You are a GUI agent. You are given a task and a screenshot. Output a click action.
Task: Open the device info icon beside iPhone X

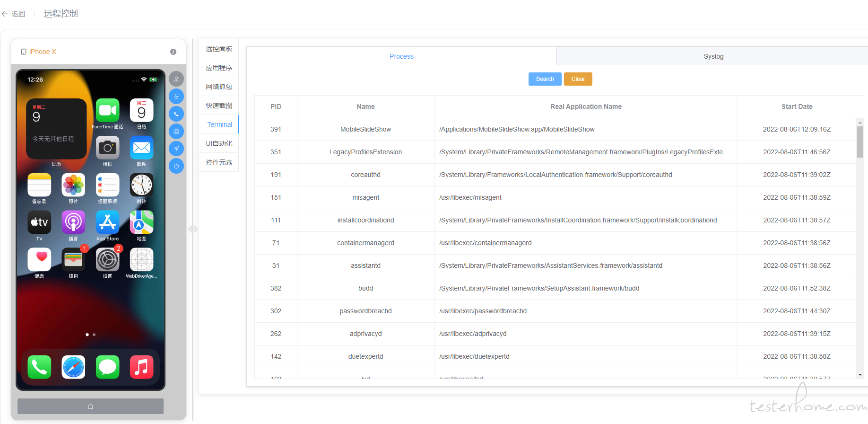click(173, 52)
